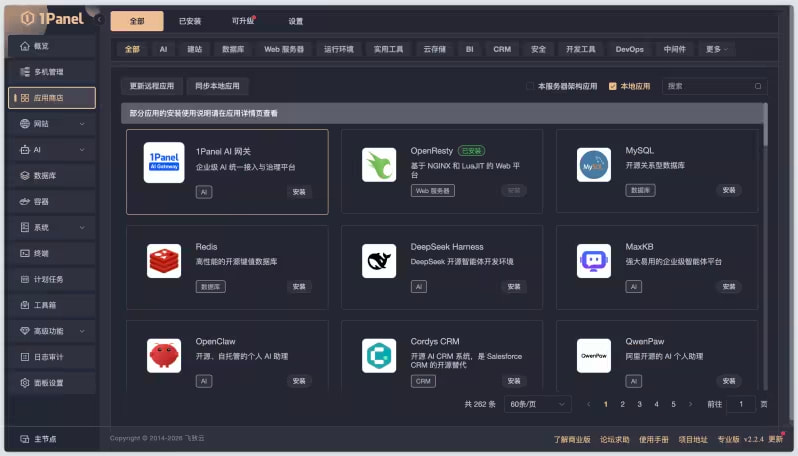Open the 概览 overview home icon
Viewport: 798px width, 456px height.
coord(24,46)
